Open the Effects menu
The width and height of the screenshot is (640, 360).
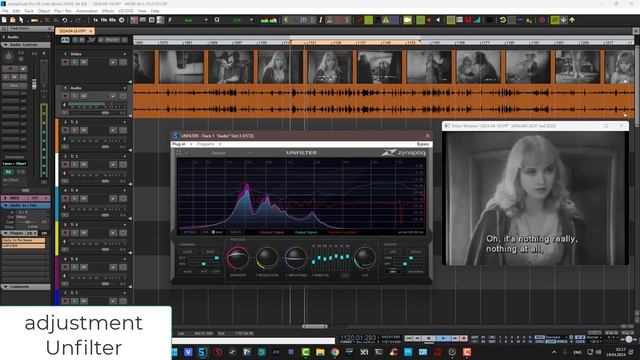coord(108,11)
